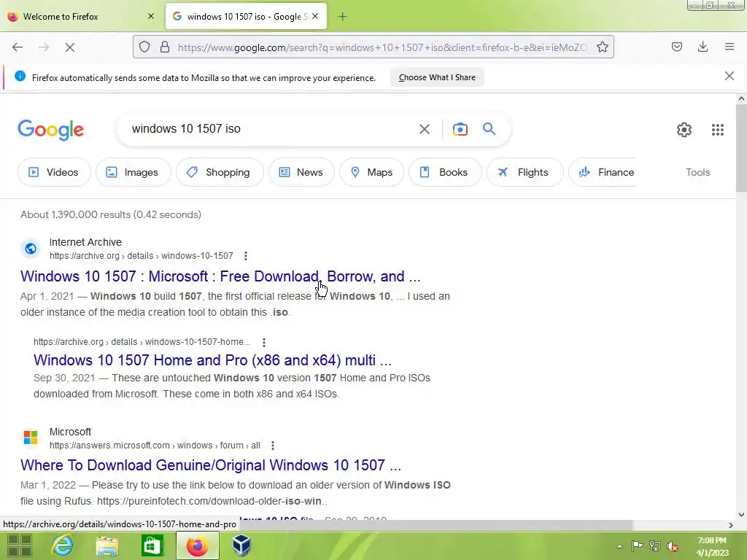Open options for the windows-10-1507-home result
The height and width of the screenshot is (560, 747).
[264, 342]
